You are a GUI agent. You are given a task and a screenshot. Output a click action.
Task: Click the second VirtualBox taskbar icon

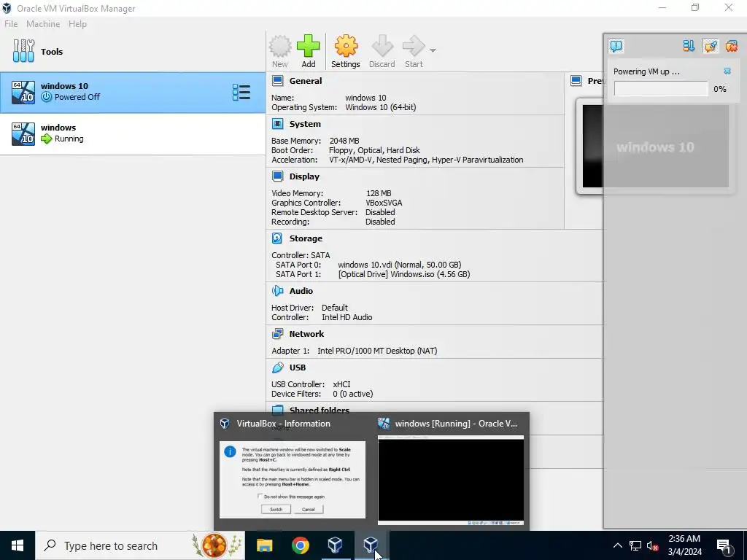(x=371, y=545)
